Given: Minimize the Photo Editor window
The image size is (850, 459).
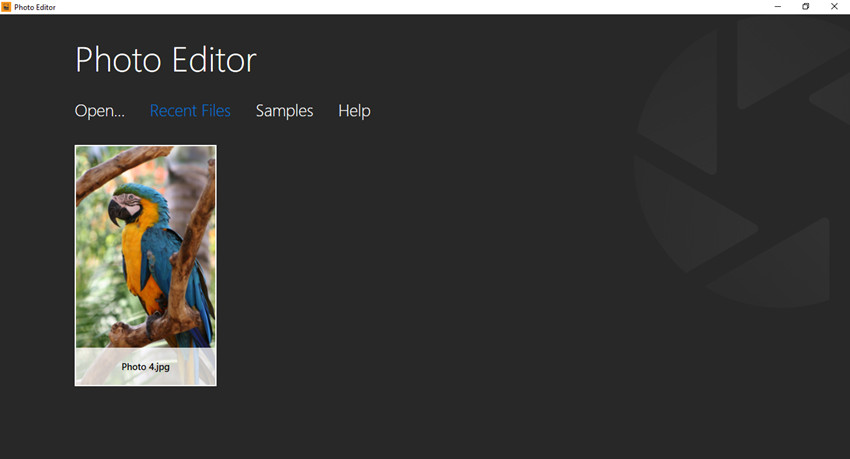Looking at the screenshot, I should pos(778,7).
